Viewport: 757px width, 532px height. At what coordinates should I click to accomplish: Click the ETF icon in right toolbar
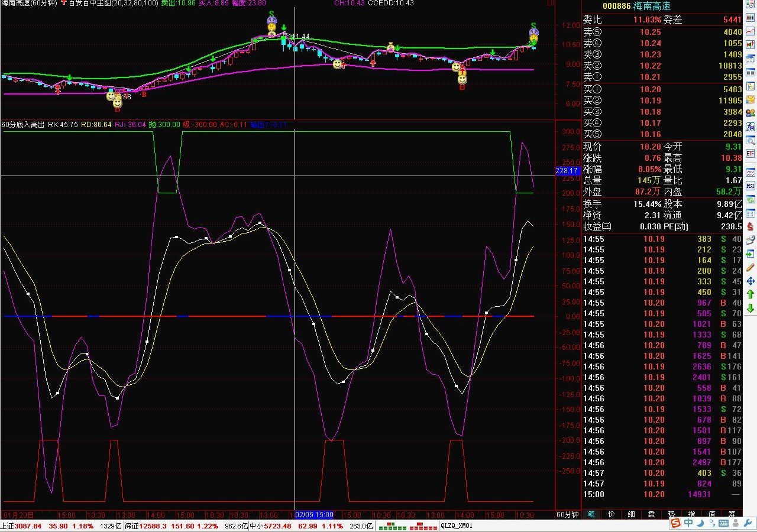point(750,154)
